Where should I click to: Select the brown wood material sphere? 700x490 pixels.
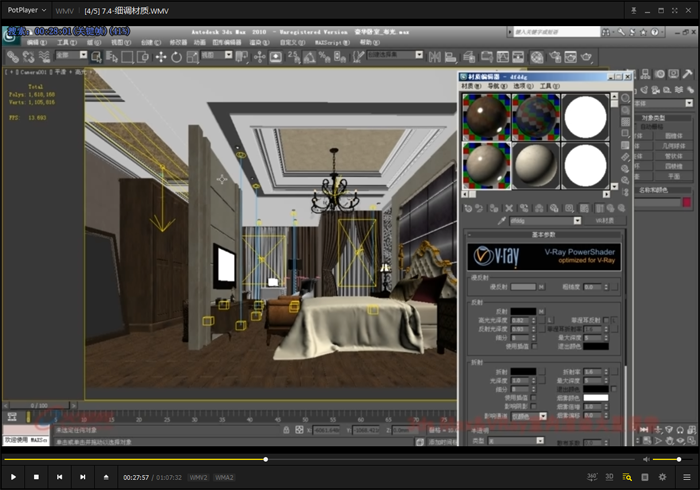[487, 116]
